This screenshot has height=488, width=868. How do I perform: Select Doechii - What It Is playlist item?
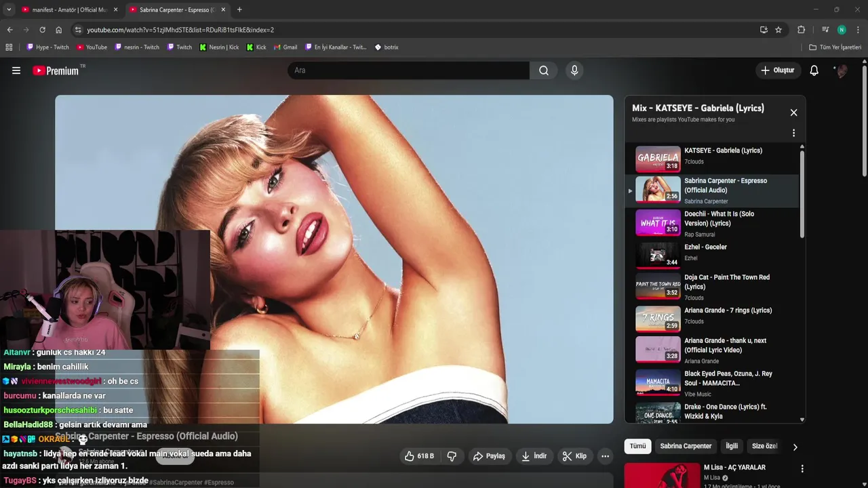point(712,223)
